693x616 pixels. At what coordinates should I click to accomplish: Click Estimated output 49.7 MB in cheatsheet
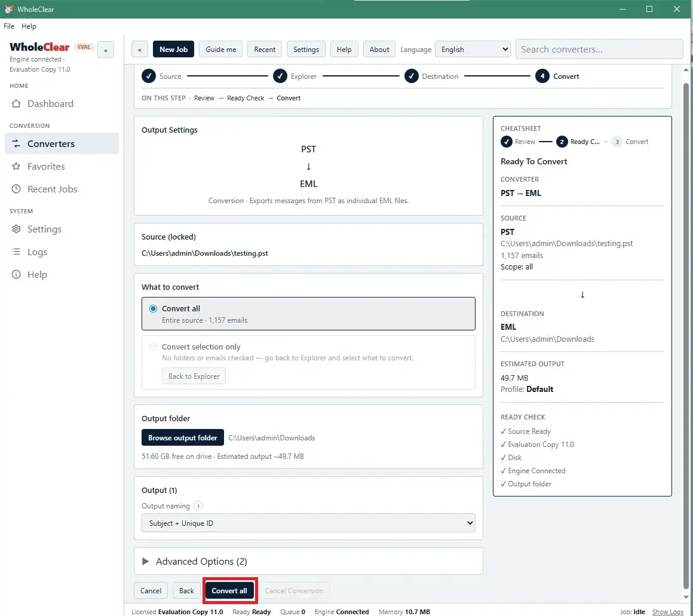(514, 378)
